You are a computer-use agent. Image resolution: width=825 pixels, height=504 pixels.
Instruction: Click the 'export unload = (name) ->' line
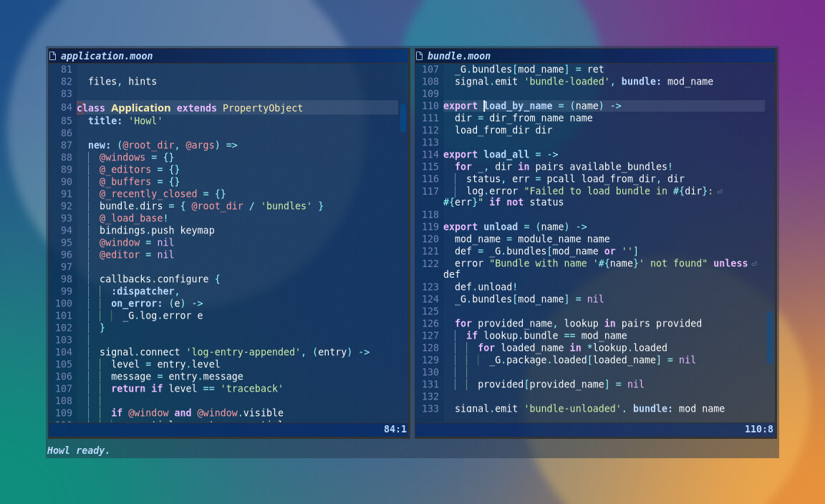[x=515, y=227]
